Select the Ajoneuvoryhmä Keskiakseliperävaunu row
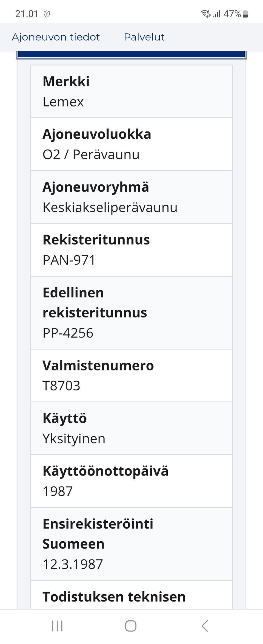Viewport: 263px width, 644px height. [131, 197]
